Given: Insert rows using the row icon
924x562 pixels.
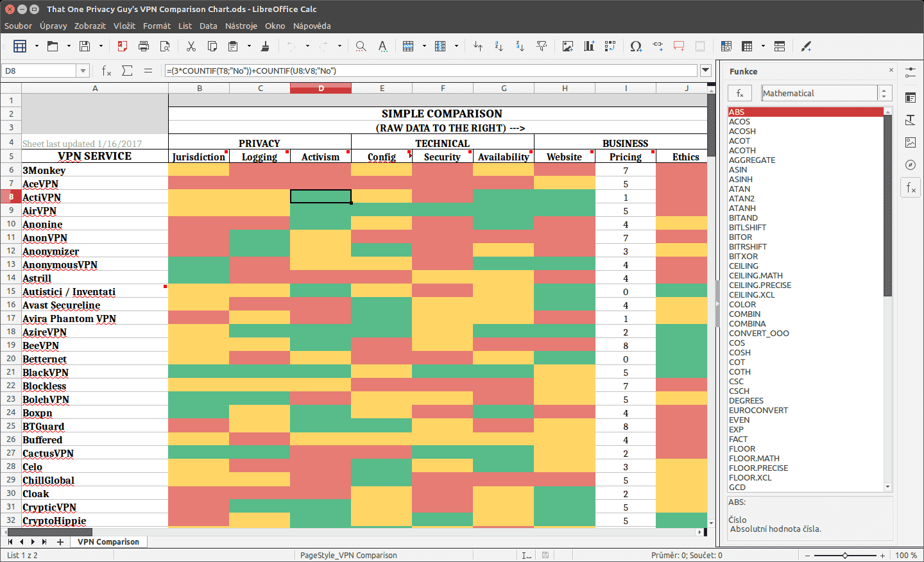Looking at the screenshot, I should (408, 46).
